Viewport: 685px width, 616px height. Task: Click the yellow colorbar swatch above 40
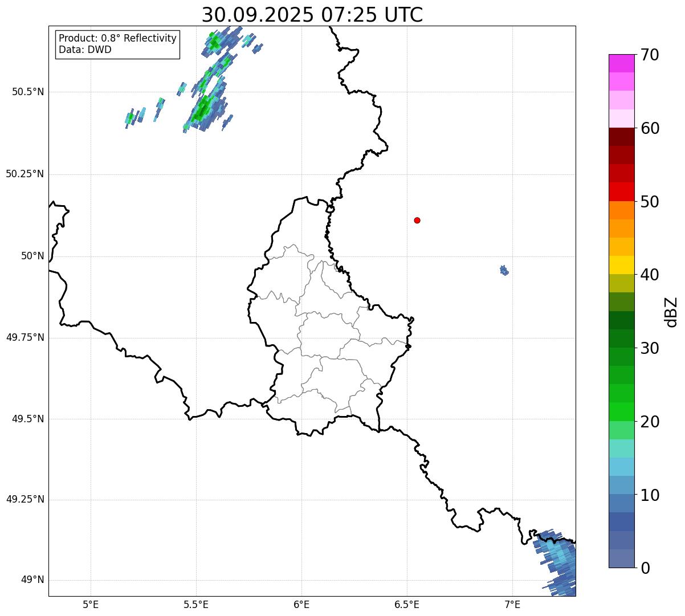622,265
